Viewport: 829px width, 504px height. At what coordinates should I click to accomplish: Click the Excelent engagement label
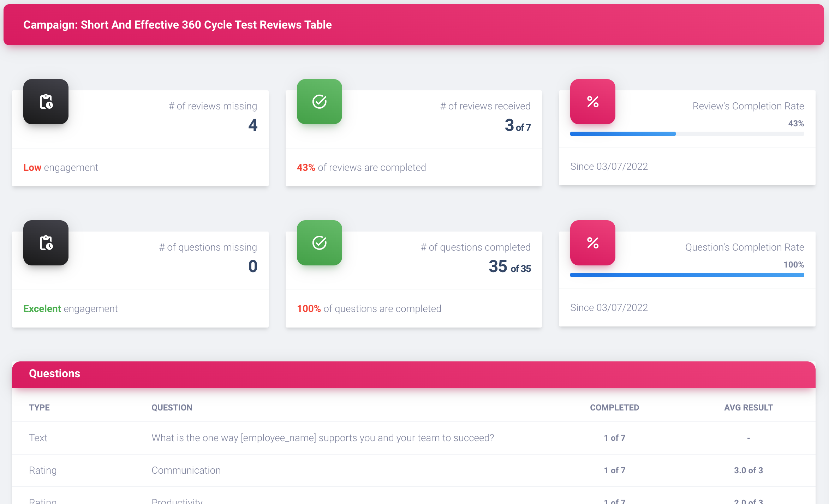click(70, 308)
